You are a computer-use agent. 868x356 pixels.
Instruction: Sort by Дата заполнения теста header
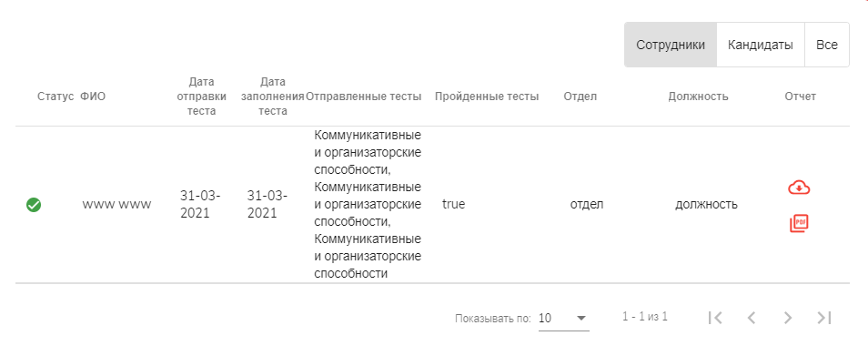tap(273, 97)
